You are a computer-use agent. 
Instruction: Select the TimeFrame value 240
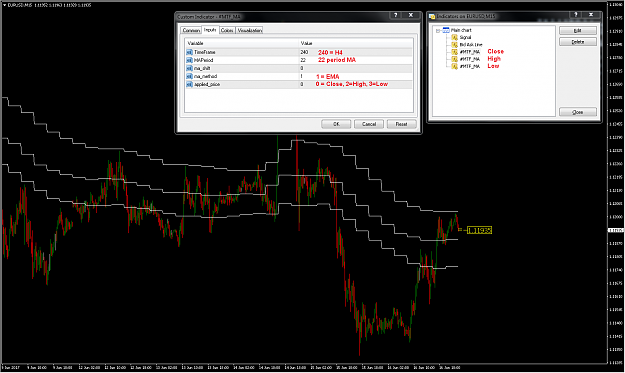(305, 52)
